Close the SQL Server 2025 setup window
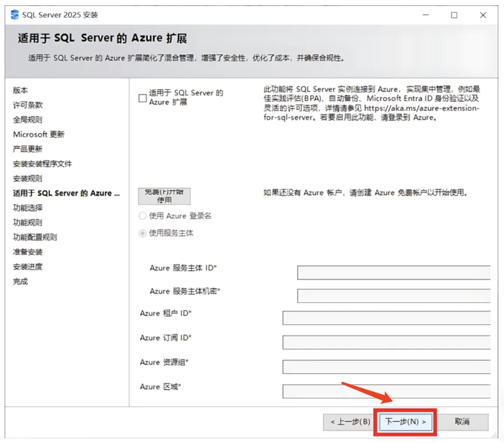The image size is (504, 443). 483,15
